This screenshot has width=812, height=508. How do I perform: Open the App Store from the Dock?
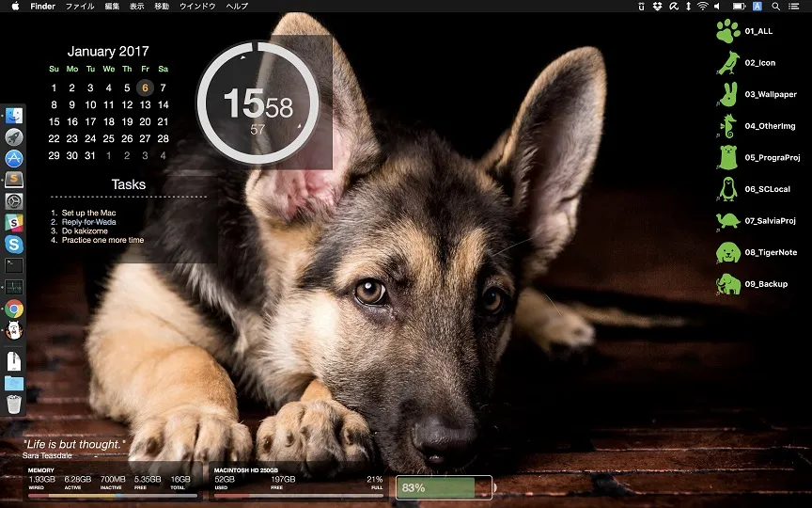click(x=13, y=158)
